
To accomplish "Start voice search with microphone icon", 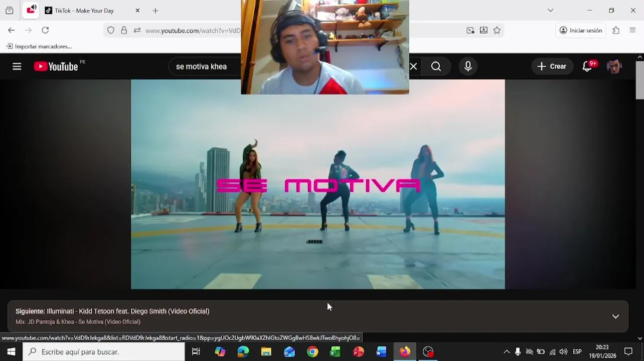I will point(468,66).
